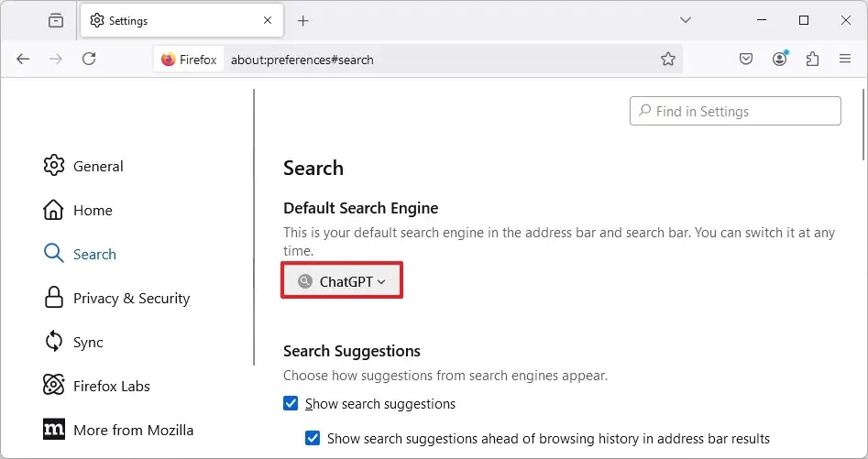
Task: Click the Sync arrows icon in sidebar
Action: tap(54, 342)
